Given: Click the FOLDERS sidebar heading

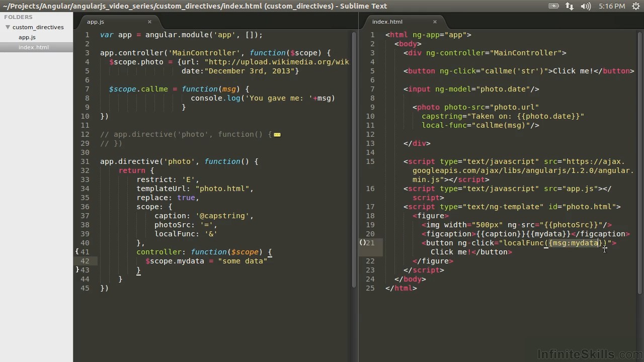Looking at the screenshot, I should point(18,17).
